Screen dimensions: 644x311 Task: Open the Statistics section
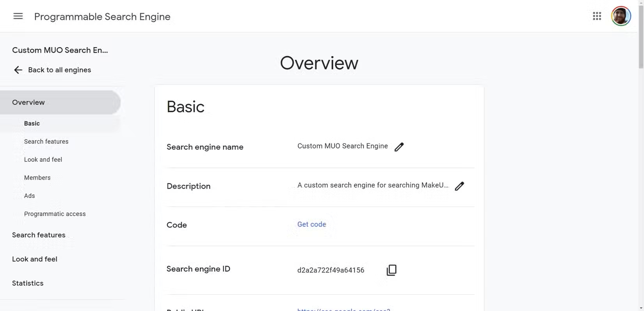tap(28, 283)
